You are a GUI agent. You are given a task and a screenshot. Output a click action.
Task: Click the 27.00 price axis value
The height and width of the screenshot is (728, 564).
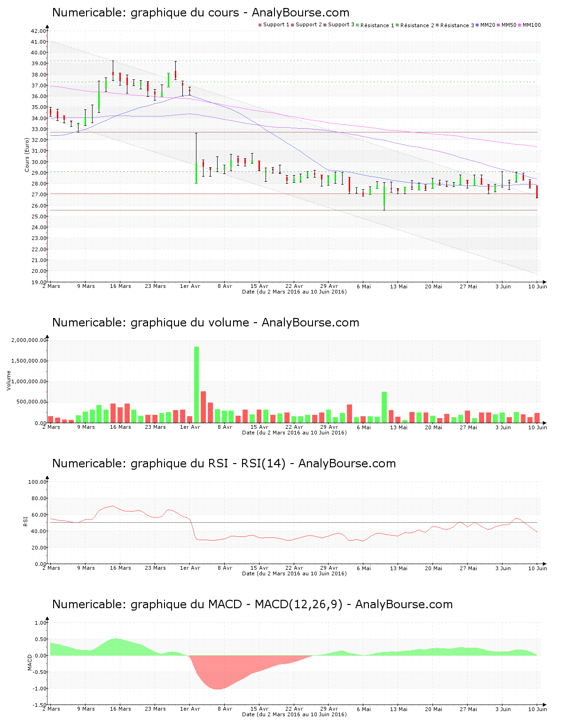38,194
